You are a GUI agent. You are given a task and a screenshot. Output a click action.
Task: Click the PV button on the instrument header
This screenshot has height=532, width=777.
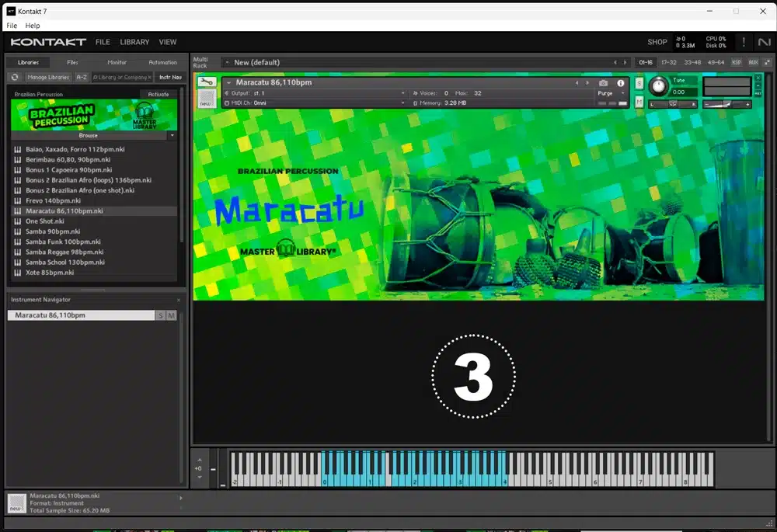758,93
